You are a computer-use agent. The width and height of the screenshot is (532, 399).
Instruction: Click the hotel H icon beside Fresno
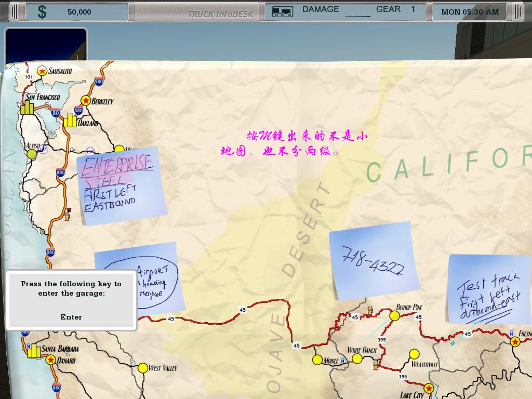[x=511, y=333]
